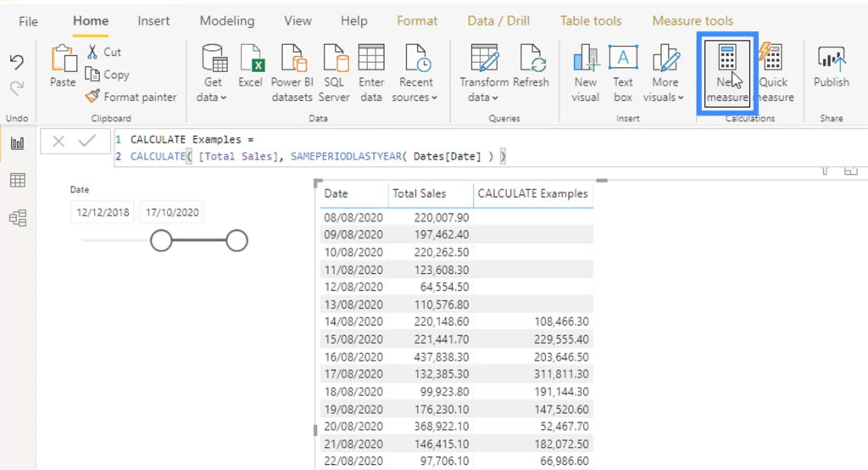The height and width of the screenshot is (470, 868).
Task: Expand More visuals dropdown
Action: coord(665,74)
